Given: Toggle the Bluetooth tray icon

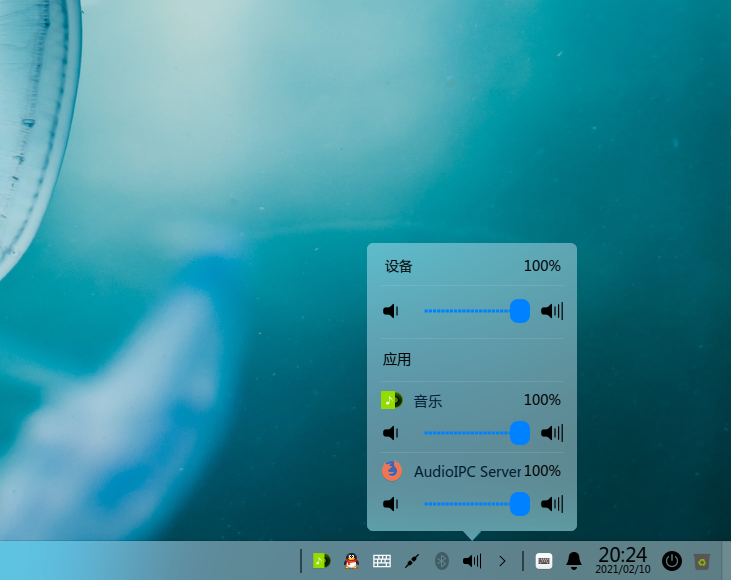Looking at the screenshot, I should click(x=441, y=561).
